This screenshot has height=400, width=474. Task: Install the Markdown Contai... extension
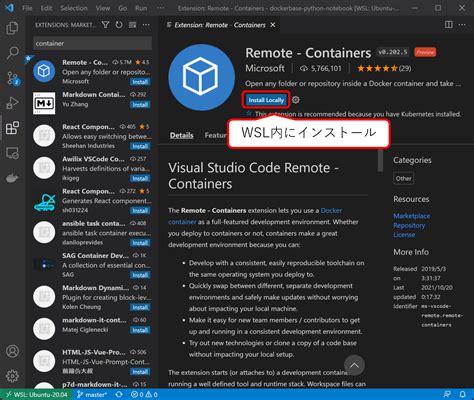click(x=140, y=105)
